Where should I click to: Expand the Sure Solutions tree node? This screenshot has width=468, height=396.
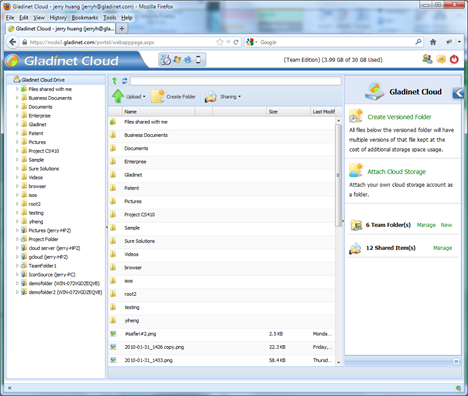click(17, 168)
